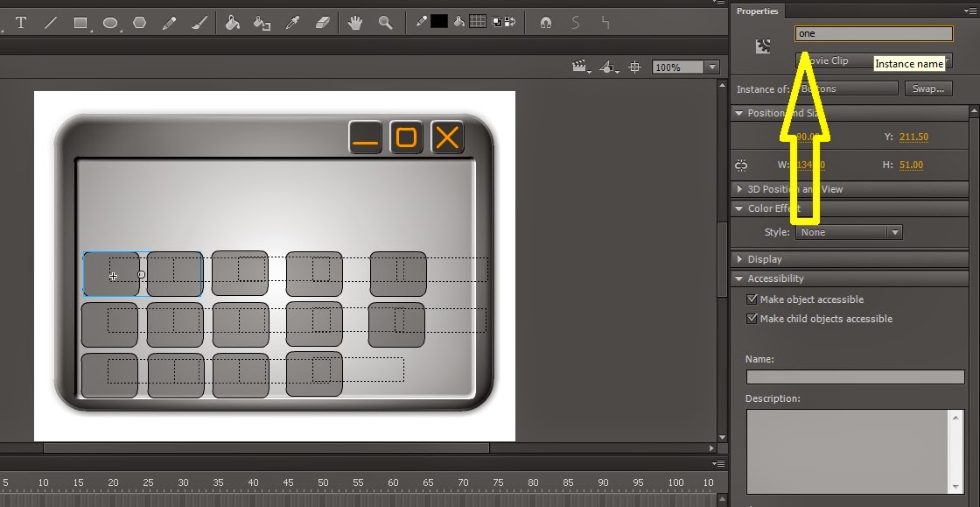Click the Y value 211.50
This screenshot has width=980, height=507.
(913, 137)
